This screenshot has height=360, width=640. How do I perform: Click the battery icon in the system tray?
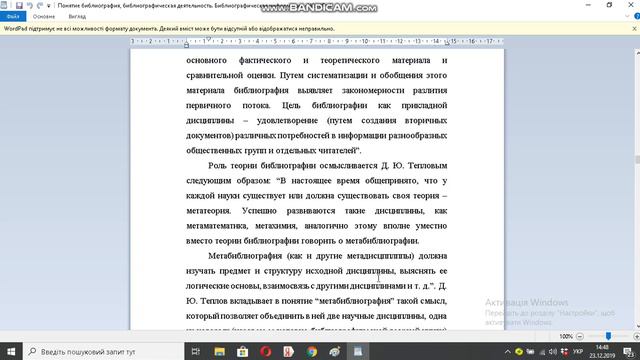click(x=530, y=351)
